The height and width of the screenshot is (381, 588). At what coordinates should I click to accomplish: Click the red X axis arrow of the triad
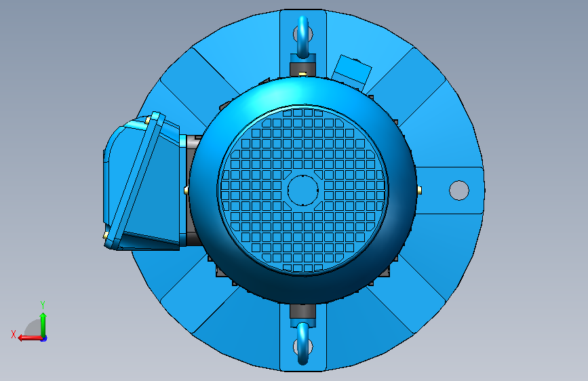tap(30, 338)
